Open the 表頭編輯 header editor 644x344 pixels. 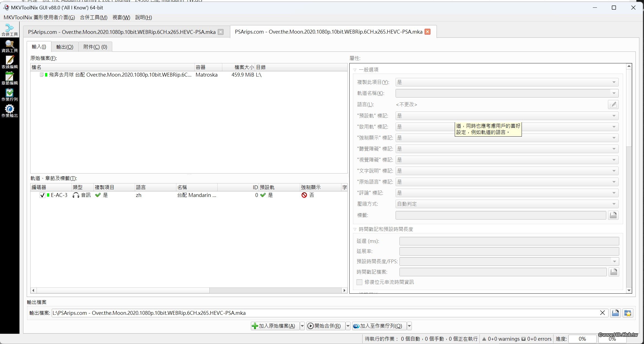10,62
